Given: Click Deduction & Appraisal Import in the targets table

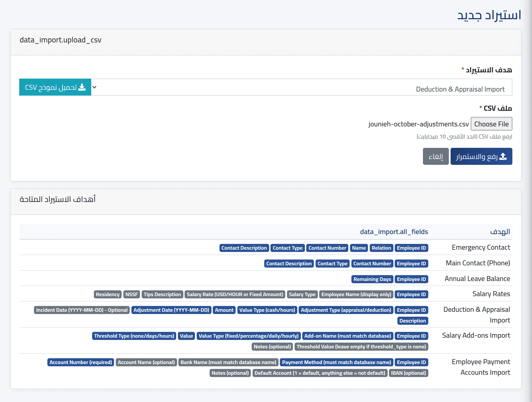Looking at the screenshot, I should coord(476,315).
